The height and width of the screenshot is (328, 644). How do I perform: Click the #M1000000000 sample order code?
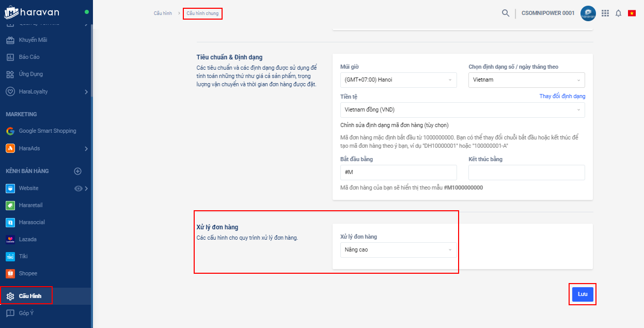pos(463,188)
